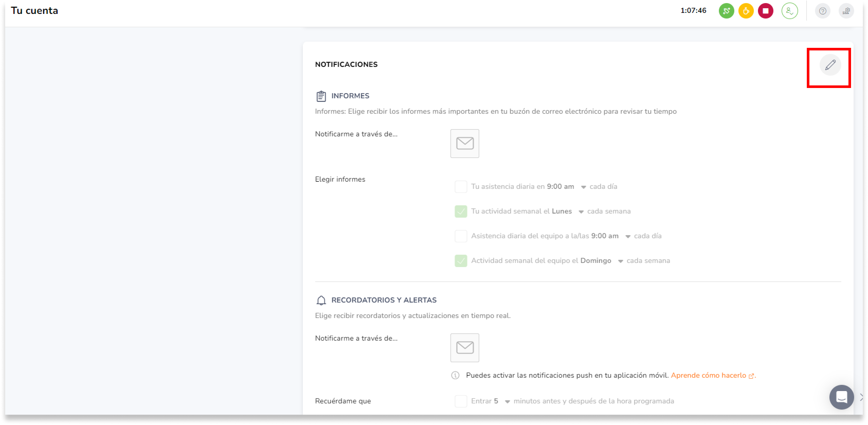Image resolution: width=868 pixels, height=425 pixels.
Task: Click the green switch task icon
Action: coord(726,11)
